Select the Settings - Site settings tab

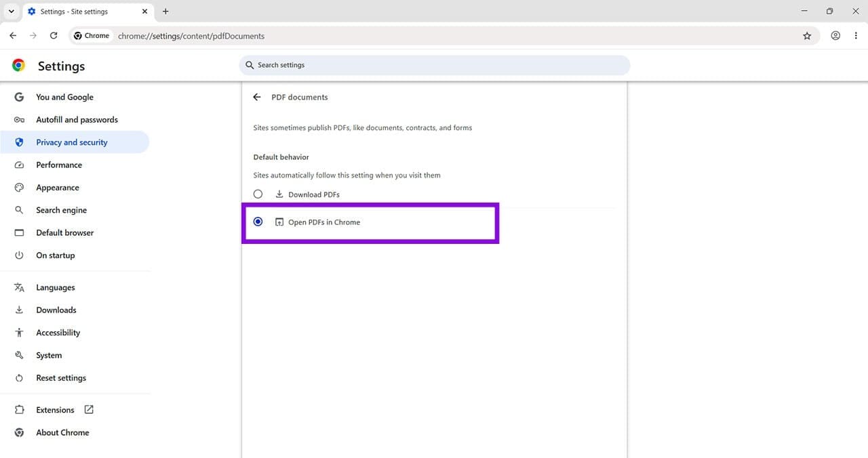(x=88, y=12)
